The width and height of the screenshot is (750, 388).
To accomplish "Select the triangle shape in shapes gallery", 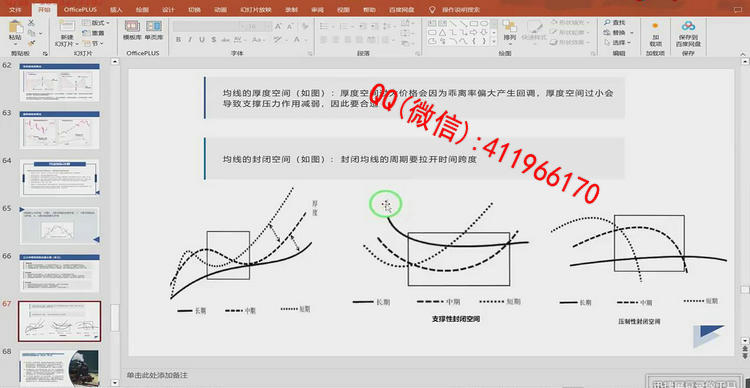I will click(x=442, y=33).
